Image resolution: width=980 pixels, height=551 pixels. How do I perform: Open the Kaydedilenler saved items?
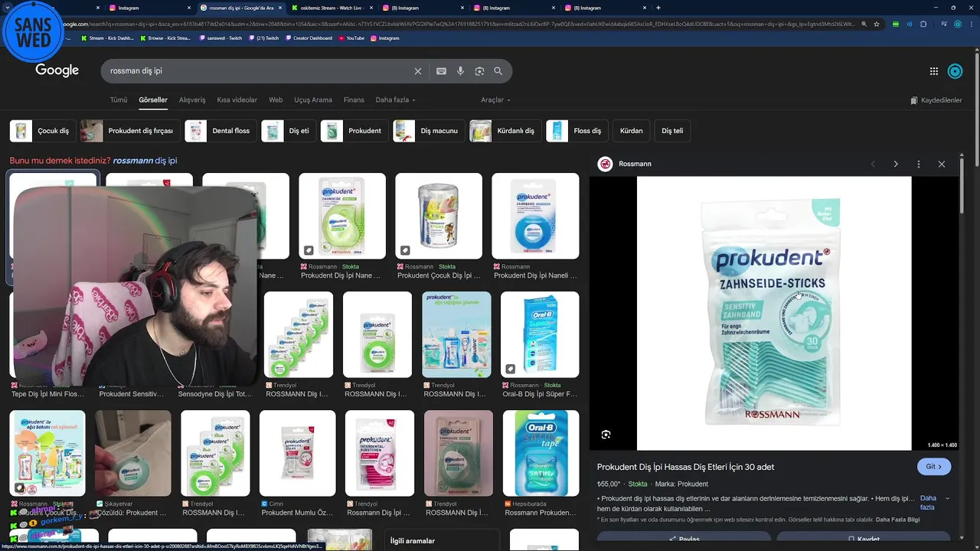click(936, 100)
